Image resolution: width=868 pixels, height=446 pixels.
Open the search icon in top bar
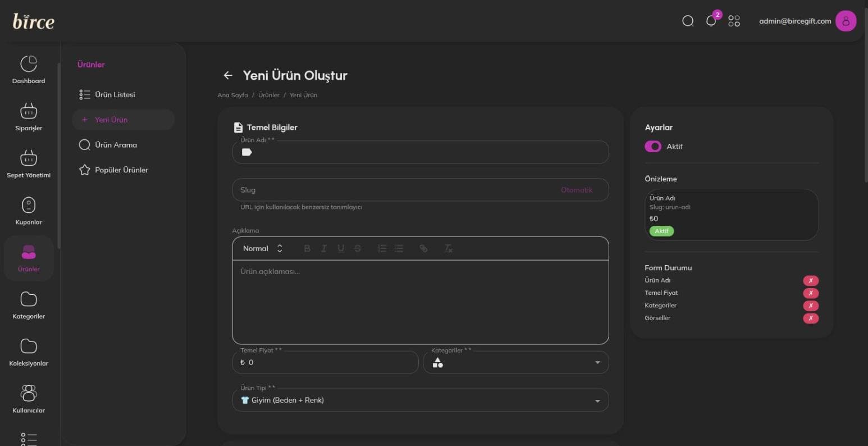[688, 21]
